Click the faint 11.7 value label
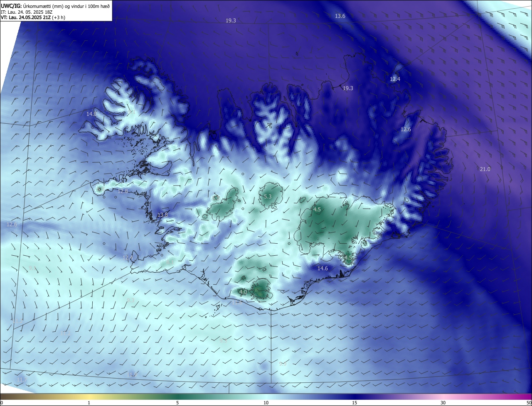Screen dimensions: 532x406 [22, 379]
